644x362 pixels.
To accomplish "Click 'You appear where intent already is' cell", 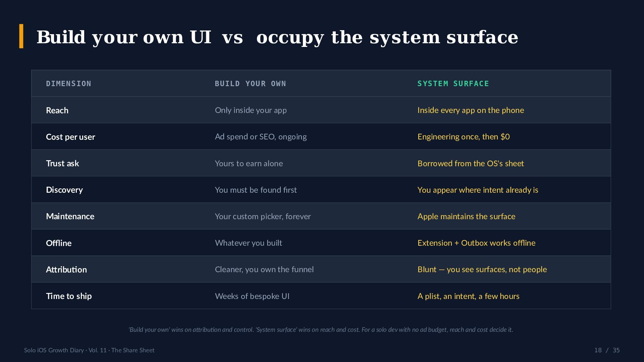I will [478, 190].
